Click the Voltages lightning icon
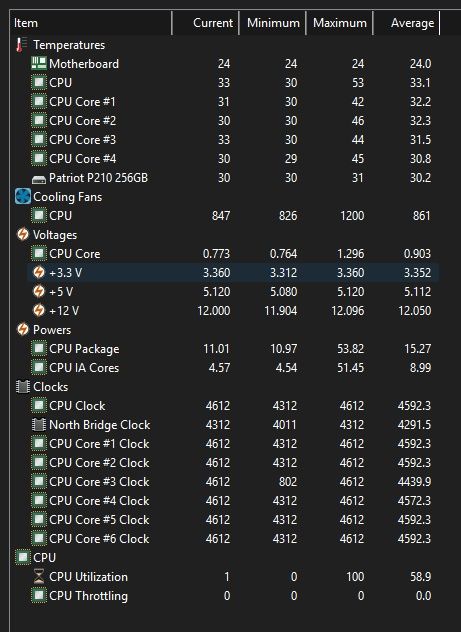This screenshot has width=461, height=632. coord(23,234)
